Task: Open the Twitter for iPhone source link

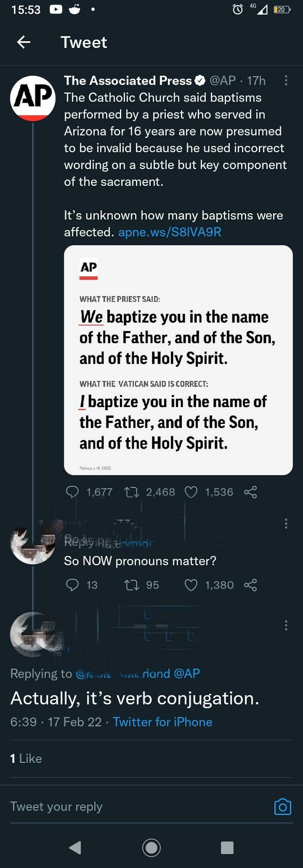Action: coord(162,722)
